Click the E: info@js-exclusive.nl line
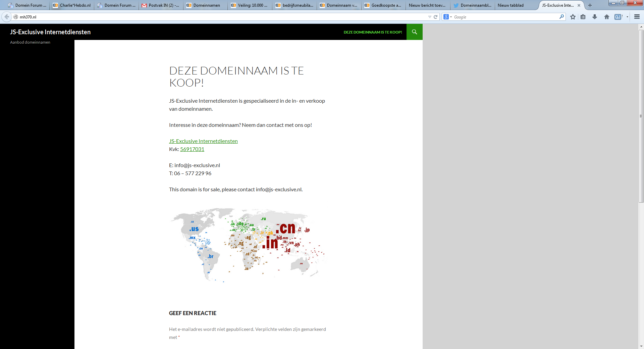 point(195,165)
